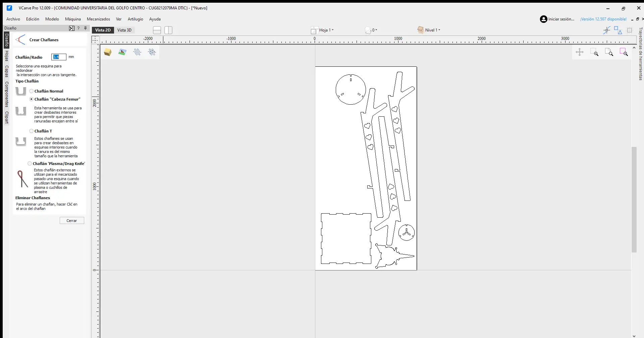Screen dimensions: 644x338
Task: Select the Hojas vertical side tab
Action: click(6, 56)
